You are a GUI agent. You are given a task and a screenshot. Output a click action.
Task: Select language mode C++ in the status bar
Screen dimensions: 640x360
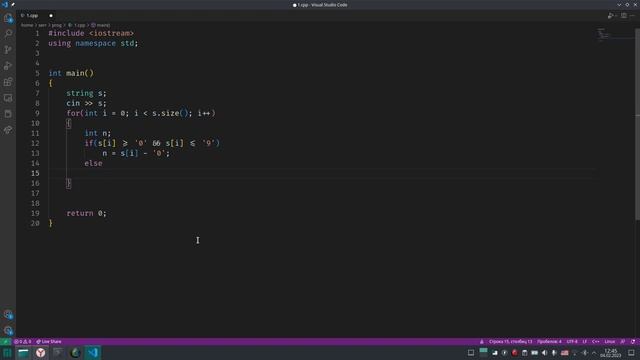tap(596, 342)
